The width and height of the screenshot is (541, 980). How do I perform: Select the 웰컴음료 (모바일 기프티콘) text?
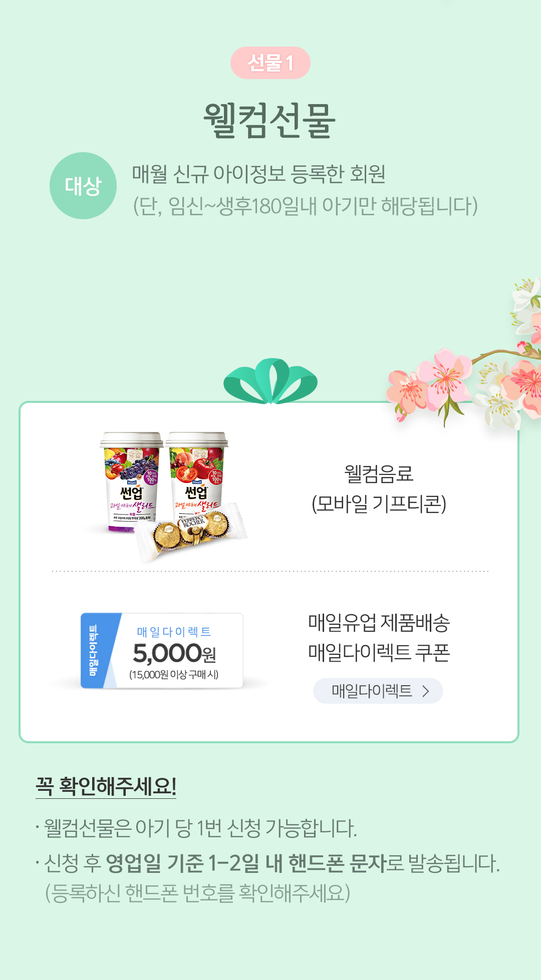[379, 488]
